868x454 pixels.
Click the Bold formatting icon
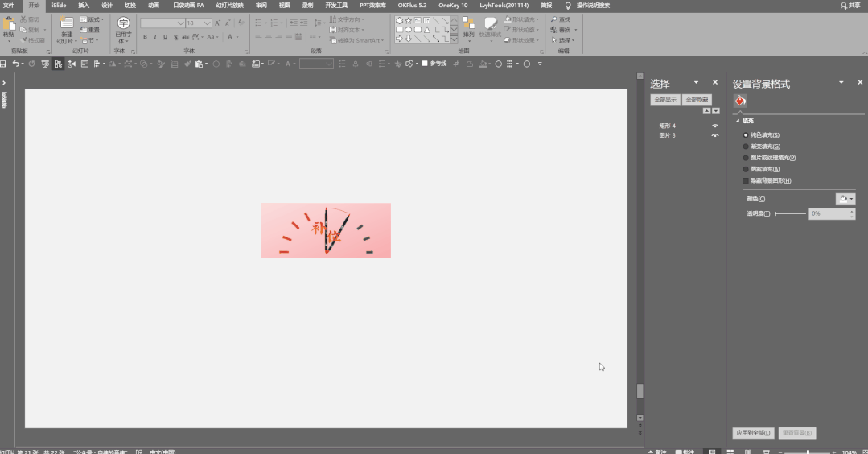click(x=145, y=37)
